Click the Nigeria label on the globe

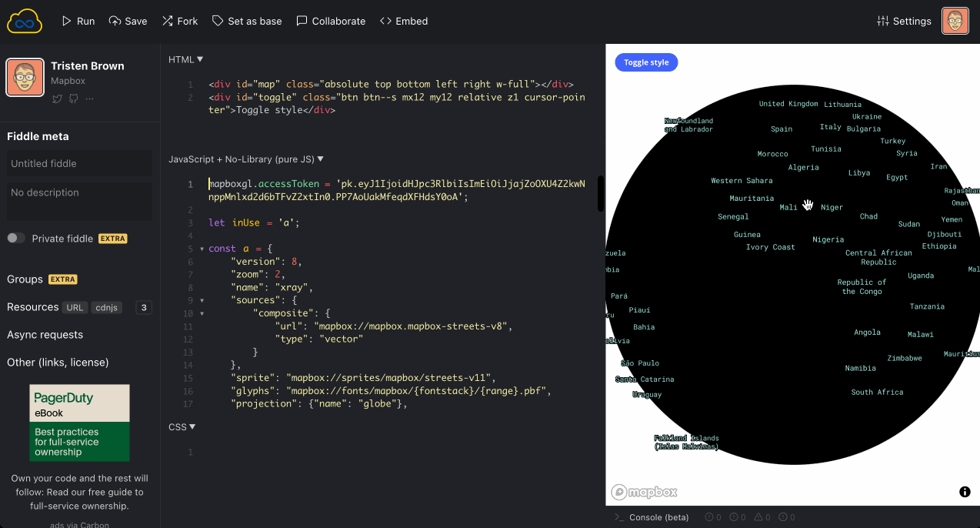[x=828, y=239]
